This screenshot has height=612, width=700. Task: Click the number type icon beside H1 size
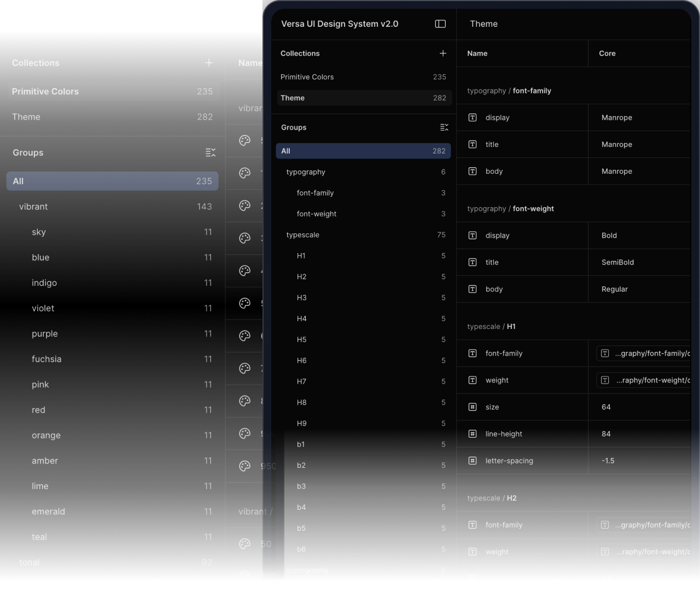click(472, 407)
